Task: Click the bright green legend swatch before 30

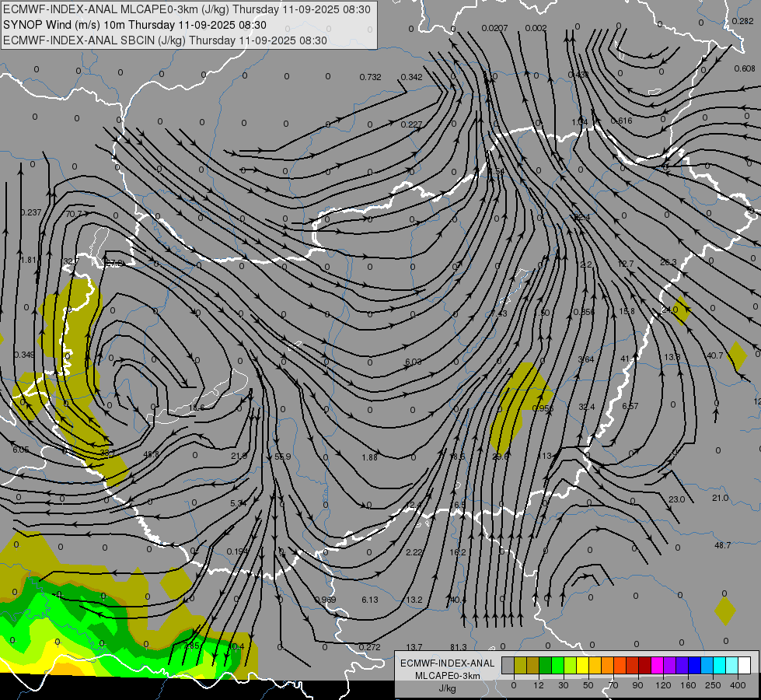Action: coord(557,665)
